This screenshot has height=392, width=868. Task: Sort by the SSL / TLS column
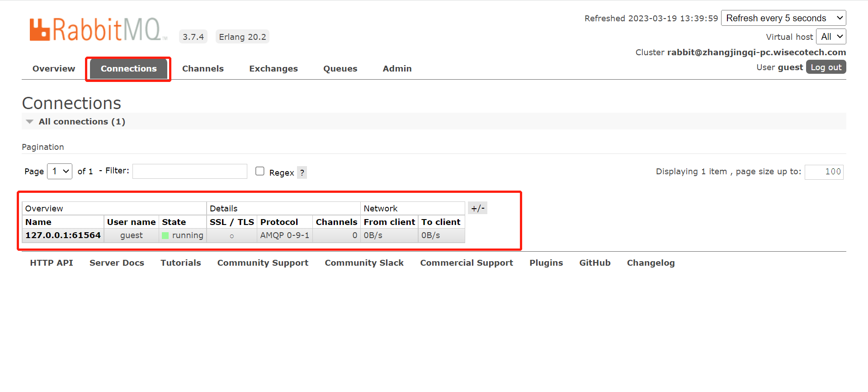[x=232, y=222]
